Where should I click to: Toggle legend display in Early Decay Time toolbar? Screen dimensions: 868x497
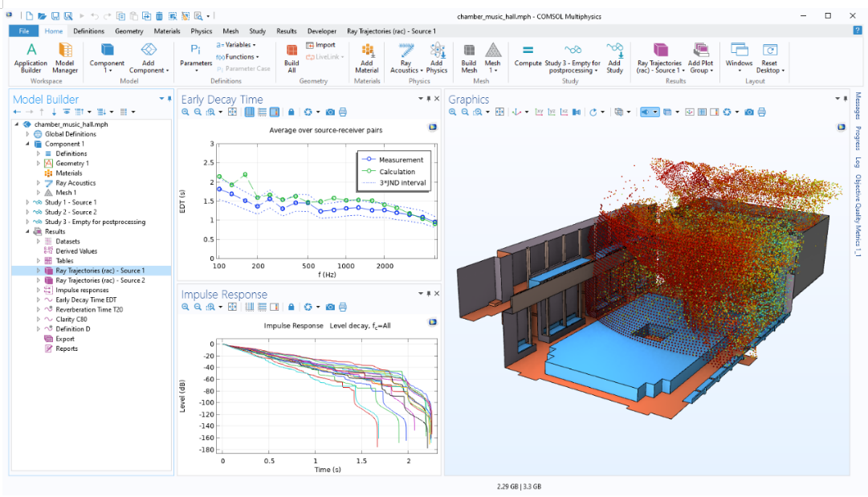click(275, 112)
